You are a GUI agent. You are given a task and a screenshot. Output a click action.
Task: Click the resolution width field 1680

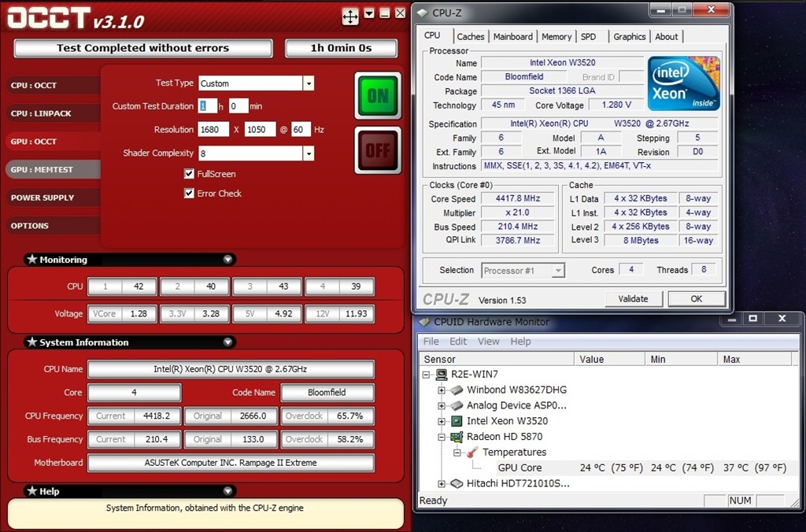tap(213, 130)
